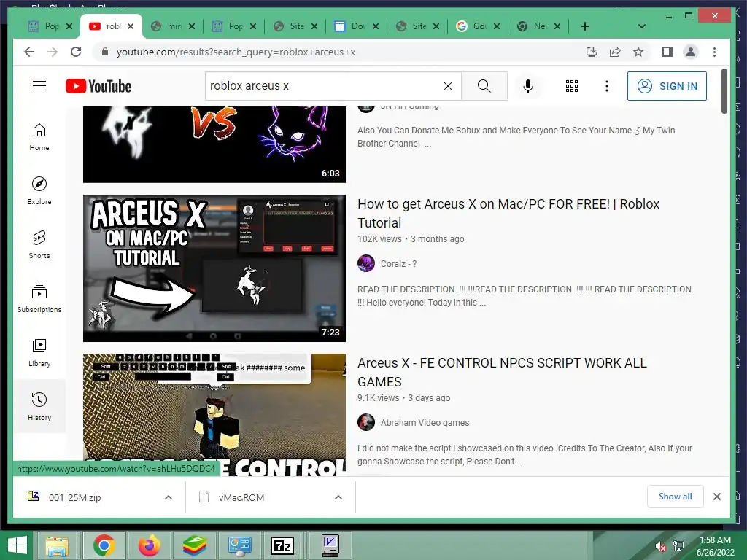
Task: Open File Explorer from taskbar
Action: click(57, 545)
